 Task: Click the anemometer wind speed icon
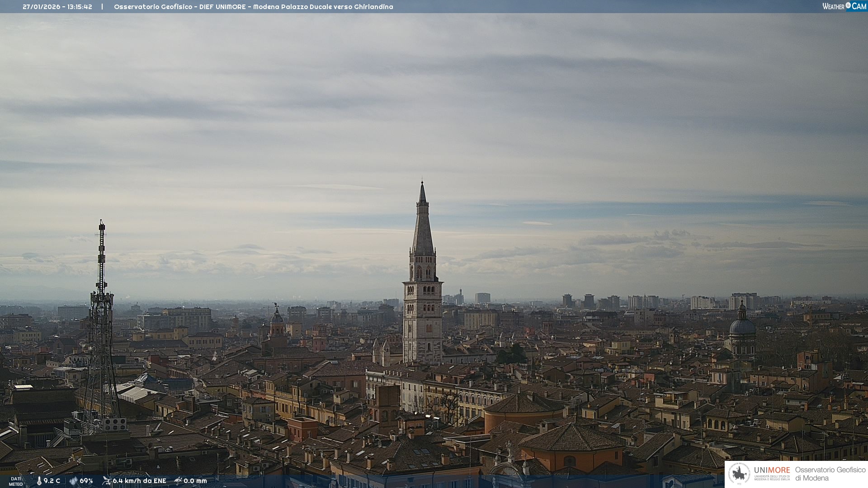(106, 481)
